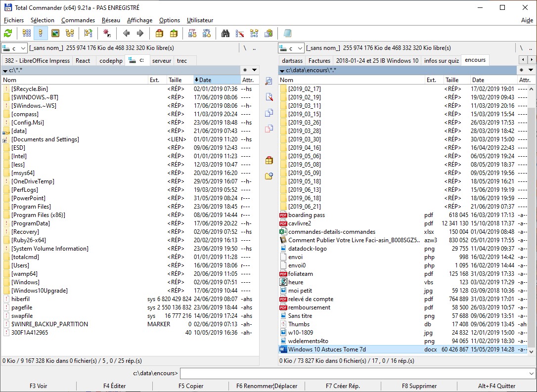This screenshot has height=392, width=537.
Task: Open right panel drive C dropdown
Action: pos(292,48)
